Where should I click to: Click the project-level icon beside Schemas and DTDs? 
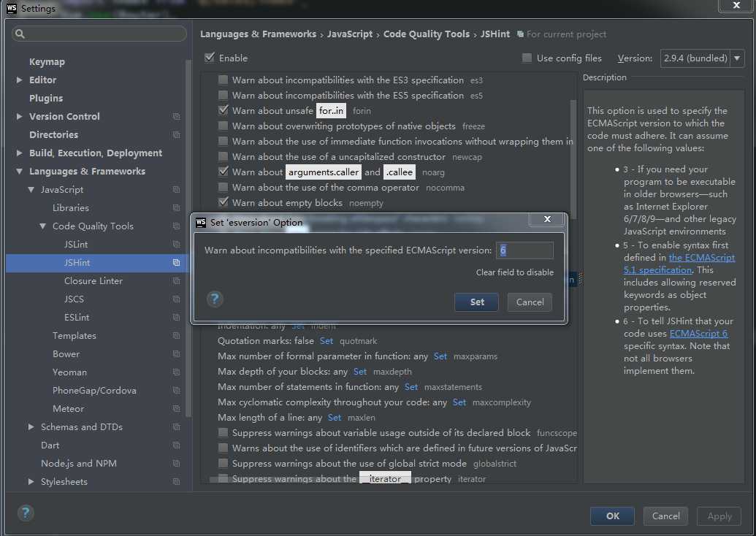point(177,427)
